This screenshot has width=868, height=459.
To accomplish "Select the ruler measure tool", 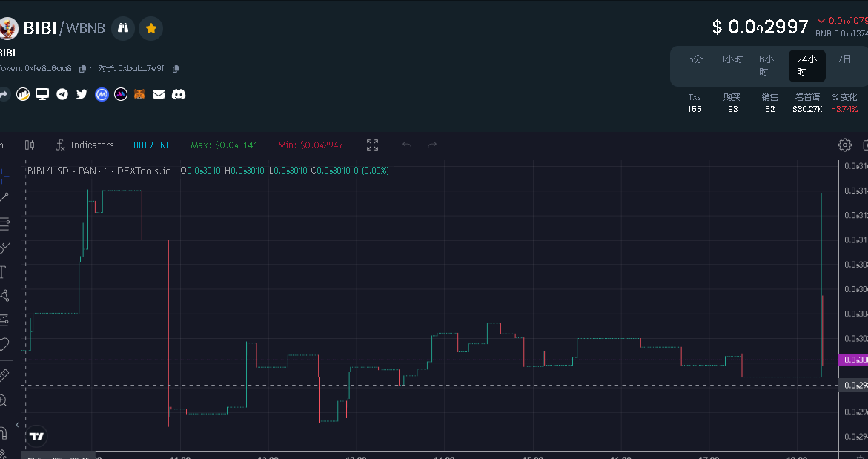I will click(x=4, y=375).
